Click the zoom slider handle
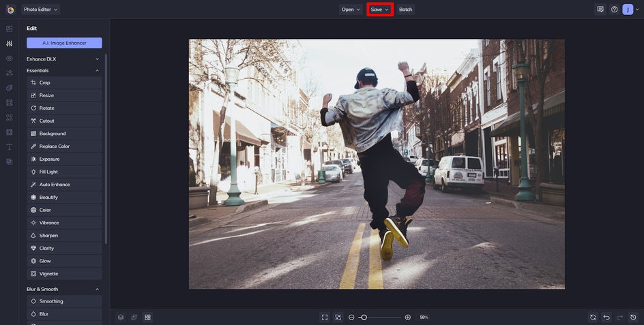 click(x=364, y=318)
